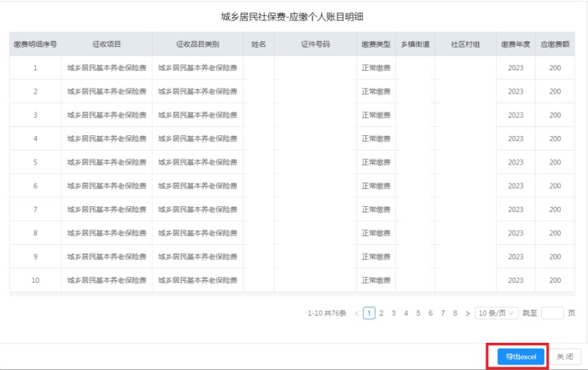Click the previous page arrow in pagination
Viewport: 588px width, 370px height.
[355, 313]
